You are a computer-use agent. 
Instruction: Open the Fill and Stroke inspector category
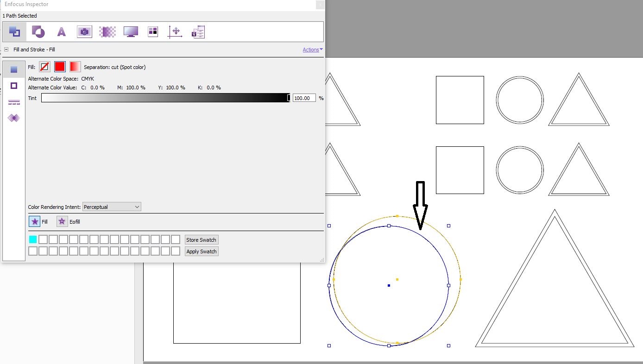14,31
